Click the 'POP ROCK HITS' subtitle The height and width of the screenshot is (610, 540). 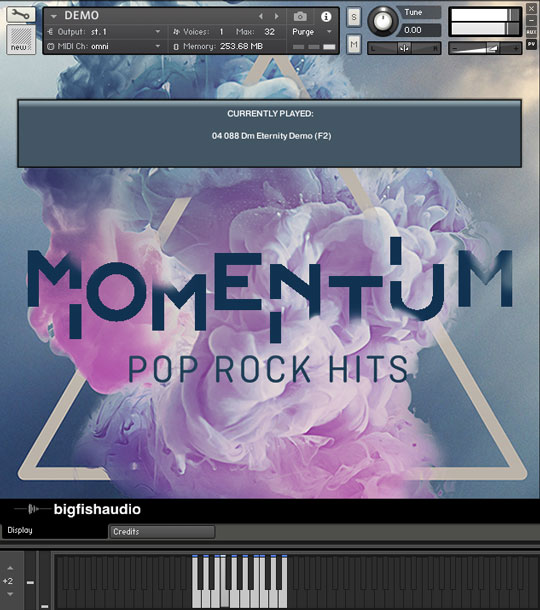pos(268,369)
